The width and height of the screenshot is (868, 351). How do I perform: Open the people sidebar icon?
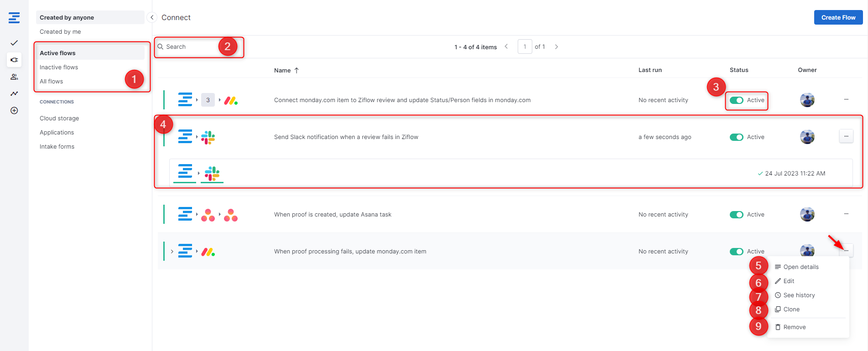pyautogui.click(x=14, y=77)
